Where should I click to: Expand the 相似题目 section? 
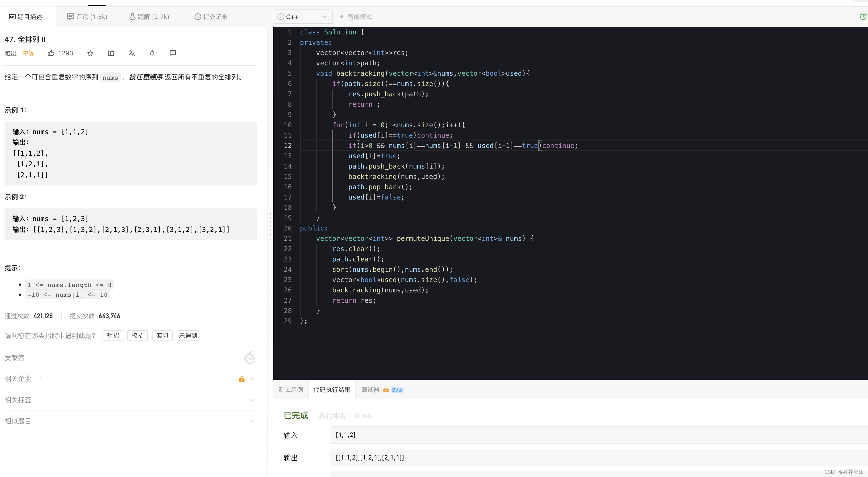pos(252,421)
